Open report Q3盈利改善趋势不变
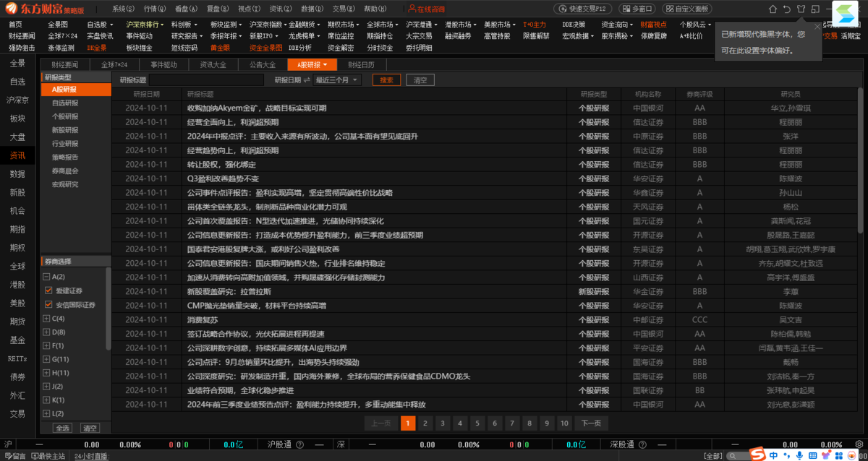 (x=223, y=178)
